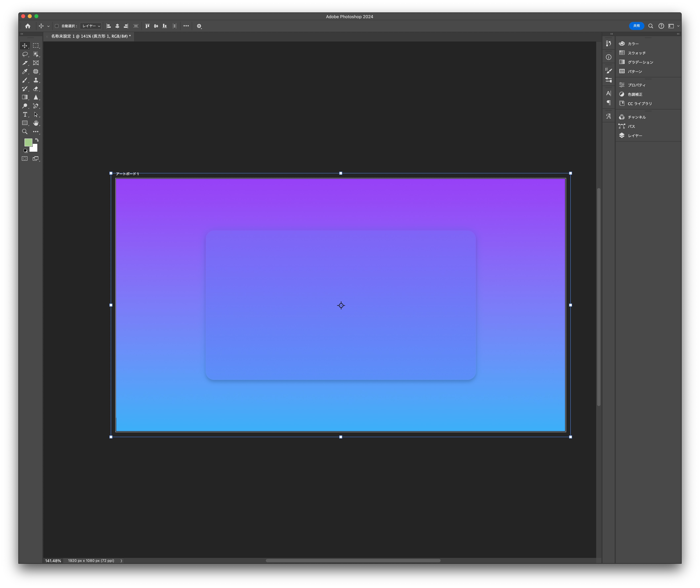Toggle Quick Mask mode
Screen dimensions: 700x588
tap(25, 159)
